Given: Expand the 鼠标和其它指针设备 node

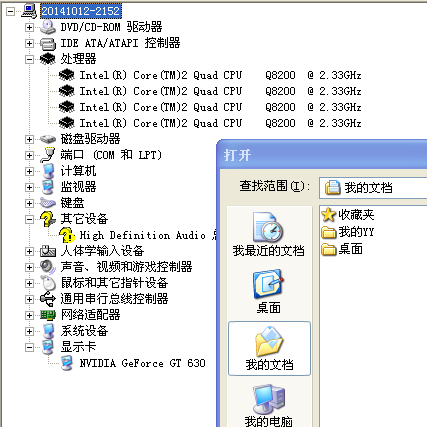Looking at the screenshot, I should (29, 283).
